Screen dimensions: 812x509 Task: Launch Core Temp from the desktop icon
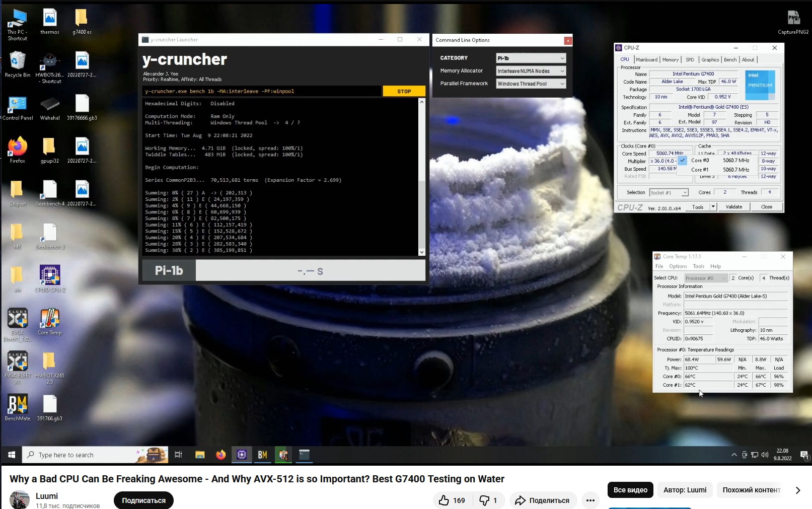coord(50,322)
